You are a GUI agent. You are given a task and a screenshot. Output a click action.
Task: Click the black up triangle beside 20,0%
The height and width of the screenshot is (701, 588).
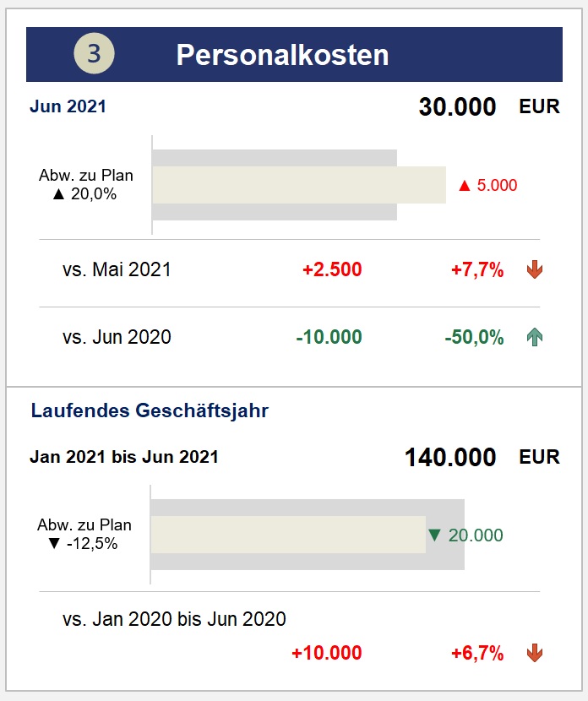tap(58, 194)
